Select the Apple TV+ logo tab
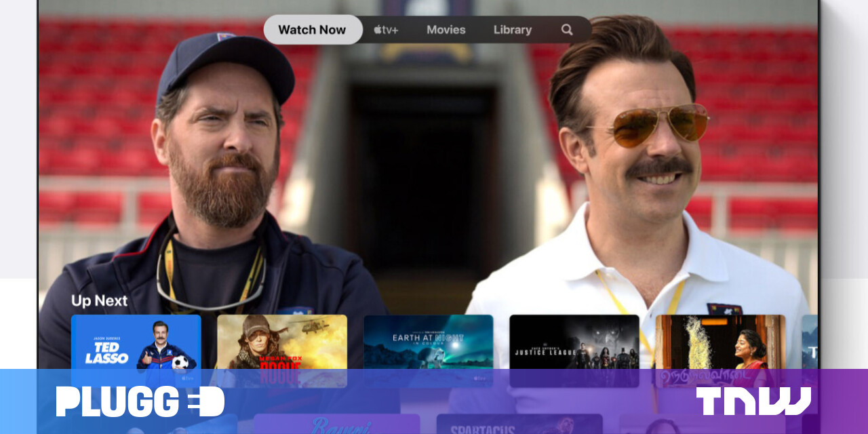 tap(386, 30)
